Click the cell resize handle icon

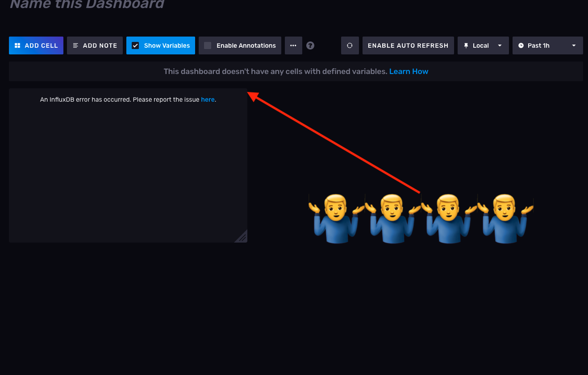coord(241,236)
